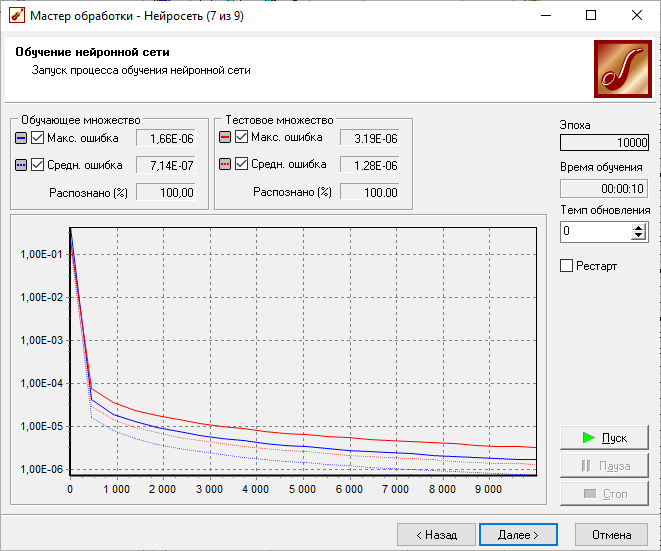Click the test average error dotted red swatch
661x551 pixels.
pos(225,164)
